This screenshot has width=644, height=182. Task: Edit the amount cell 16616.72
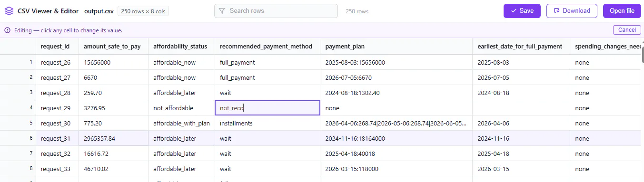pos(114,153)
